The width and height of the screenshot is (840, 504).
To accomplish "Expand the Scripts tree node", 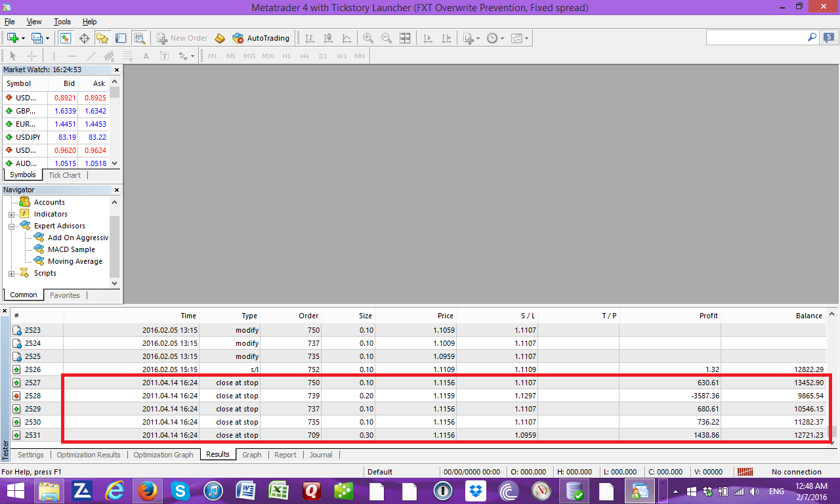I will (x=12, y=273).
